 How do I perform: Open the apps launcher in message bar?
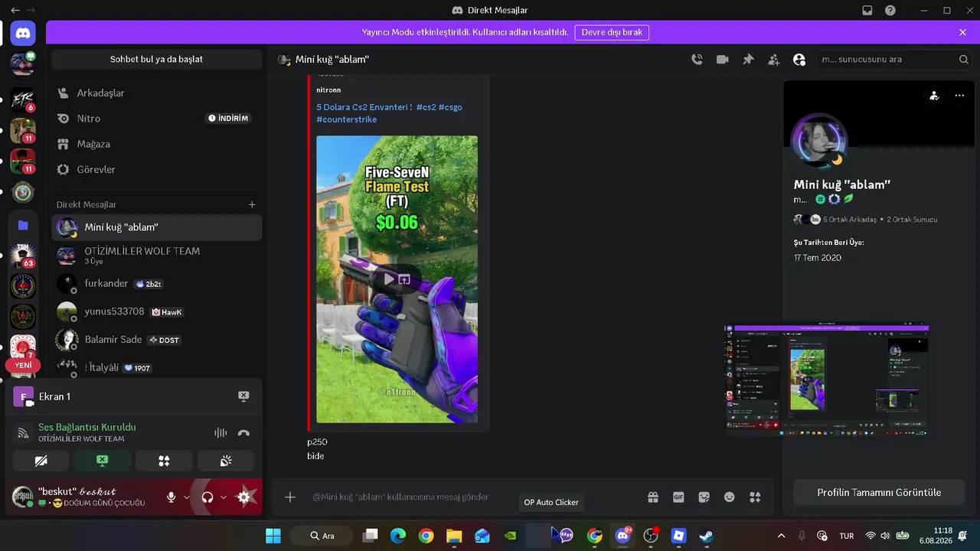pyautogui.click(x=755, y=497)
